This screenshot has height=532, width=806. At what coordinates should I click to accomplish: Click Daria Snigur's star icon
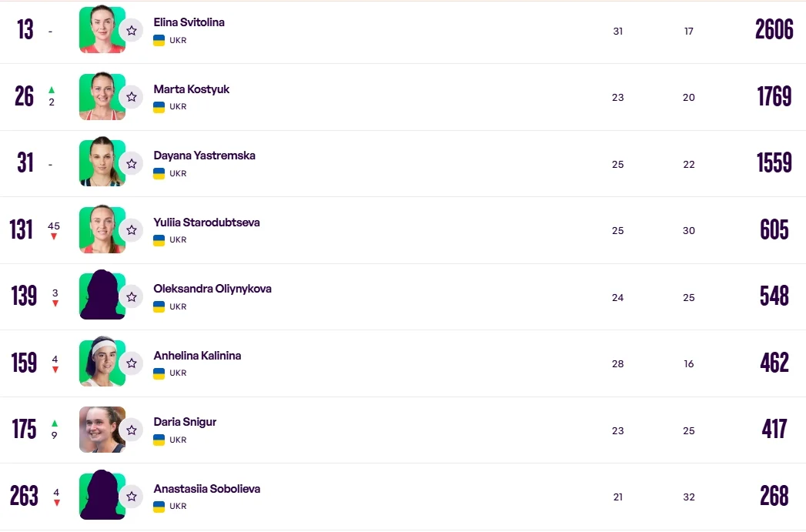tap(132, 430)
